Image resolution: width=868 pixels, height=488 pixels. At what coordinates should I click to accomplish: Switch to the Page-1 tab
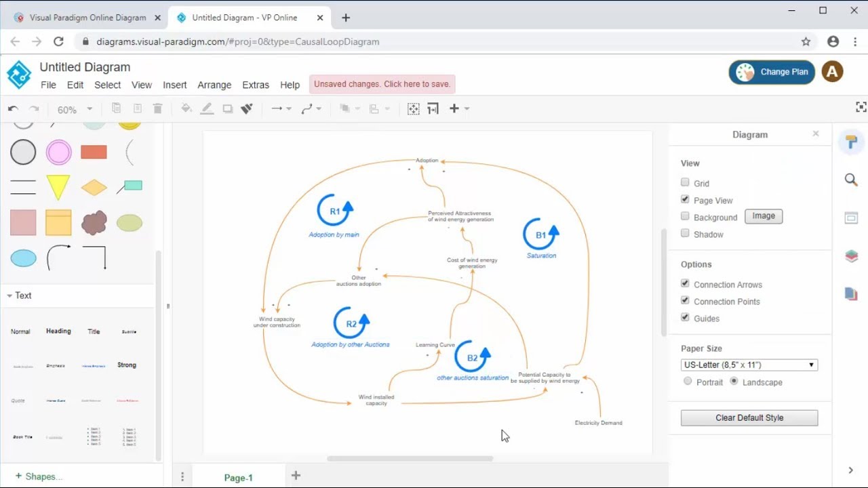[238, 477]
